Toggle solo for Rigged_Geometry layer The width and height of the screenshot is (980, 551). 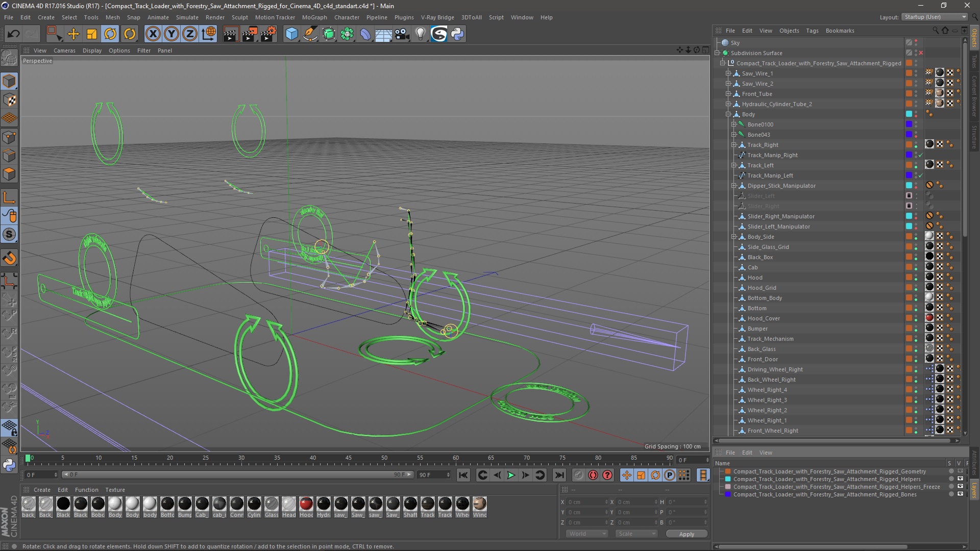click(x=951, y=471)
